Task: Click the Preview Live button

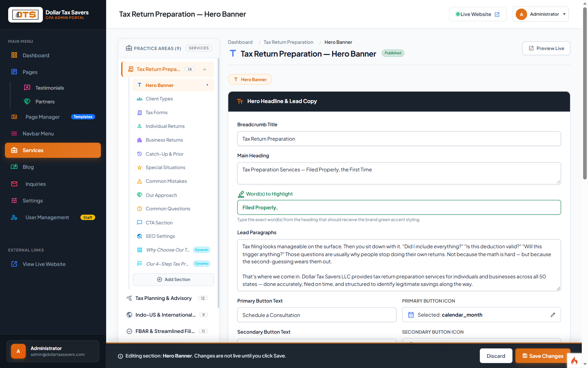Action: coord(546,48)
